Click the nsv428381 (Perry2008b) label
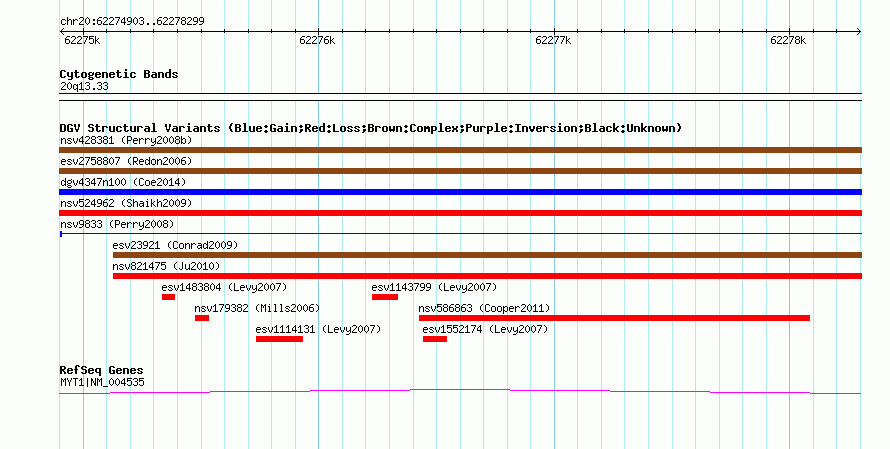890x449 pixels. 126,140
